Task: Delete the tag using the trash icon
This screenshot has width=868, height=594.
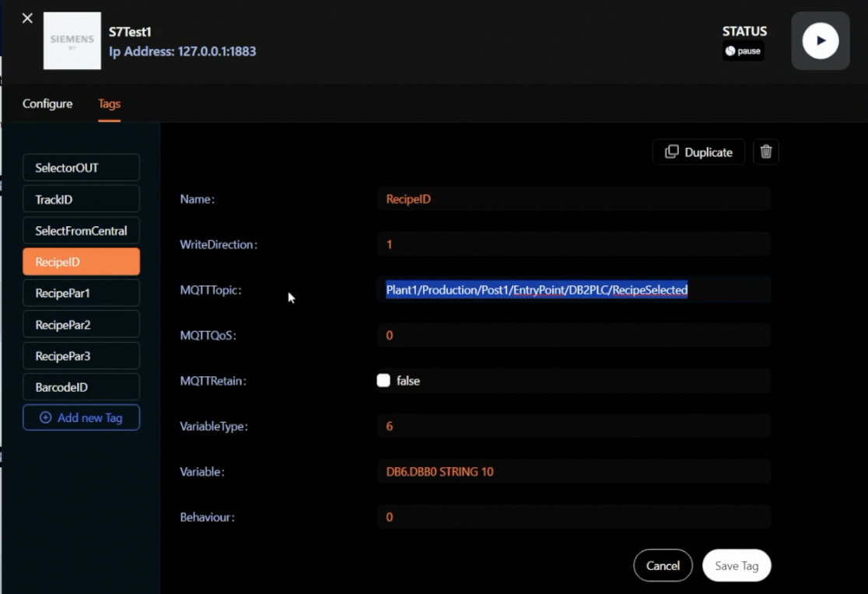Action: [x=766, y=152]
